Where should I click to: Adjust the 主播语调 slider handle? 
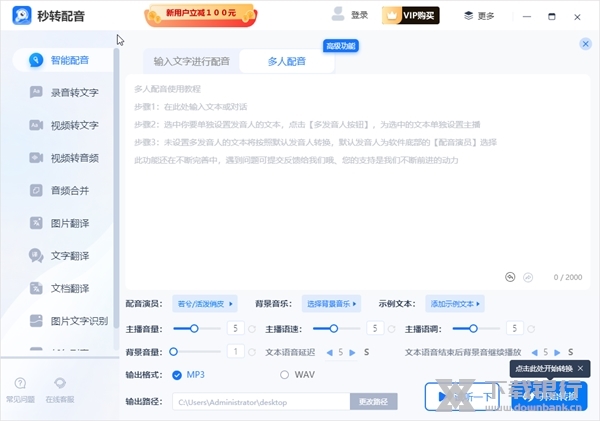473,329
